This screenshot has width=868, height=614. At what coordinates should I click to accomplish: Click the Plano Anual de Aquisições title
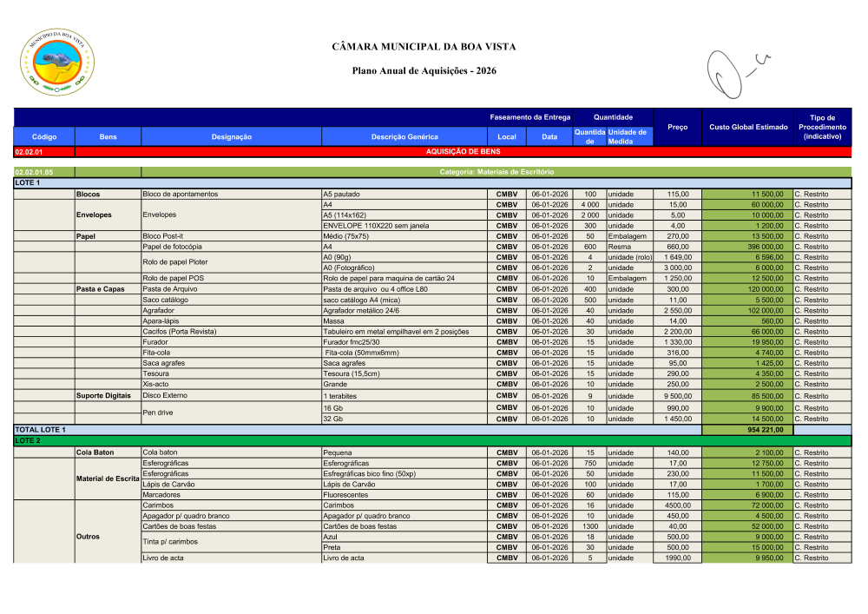pos(424,69)
